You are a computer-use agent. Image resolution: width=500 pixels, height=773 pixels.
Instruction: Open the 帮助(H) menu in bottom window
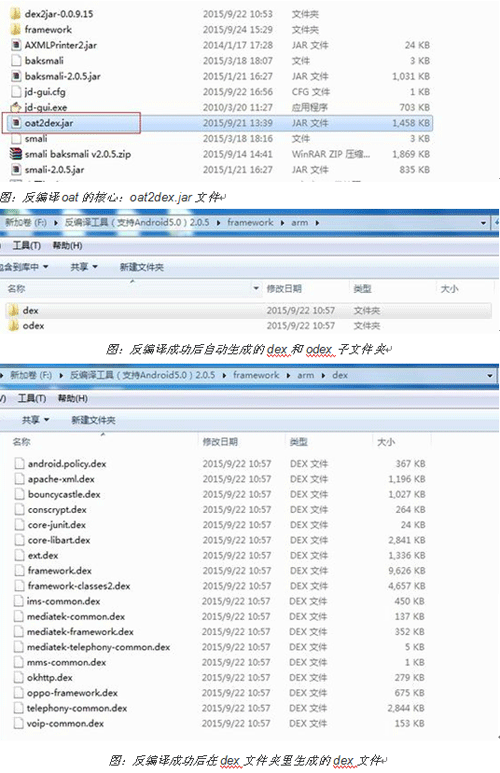coord(72,398)
